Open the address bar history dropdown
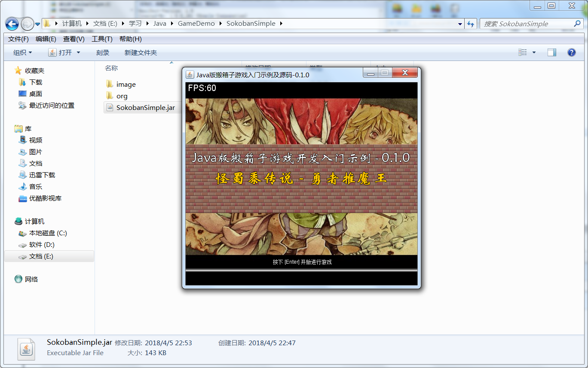The height and width of the screenshot is (368, 588). pyautogui.click(x=460, y=24)
